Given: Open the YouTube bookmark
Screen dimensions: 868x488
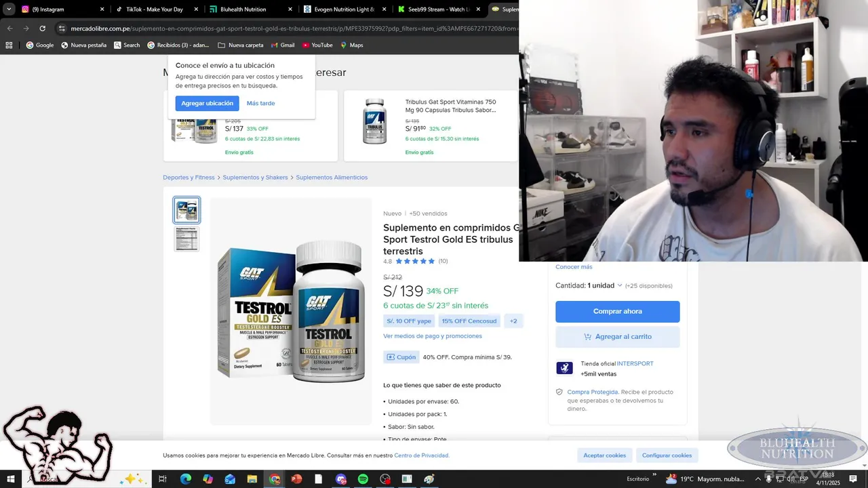Looking at the screenshot, I should 317,45.
